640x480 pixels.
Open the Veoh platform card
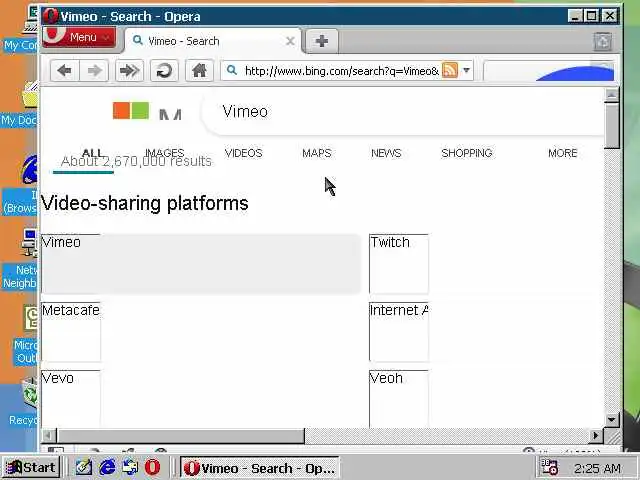[x=399, y=399]
